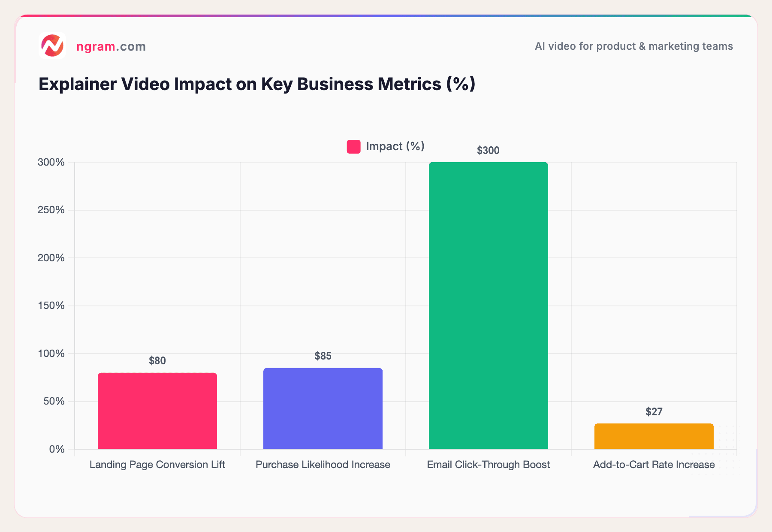Image resolution: width=772 pixels, height=532 pixels.
Task: Click the Landing Page Conversion Lift bar
Action: (x=157, y=412)
